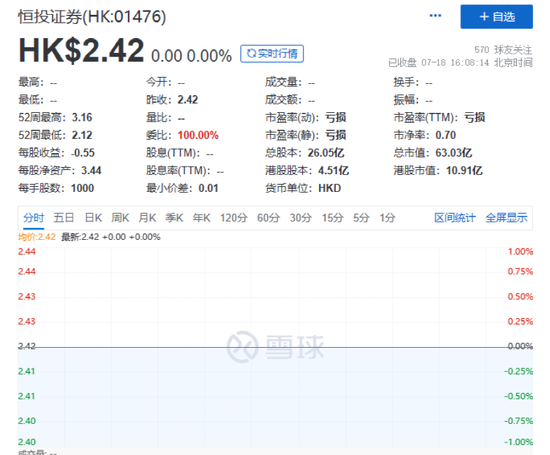
Task: Click the HK$2.42 current price
Action: pos(81,51)
